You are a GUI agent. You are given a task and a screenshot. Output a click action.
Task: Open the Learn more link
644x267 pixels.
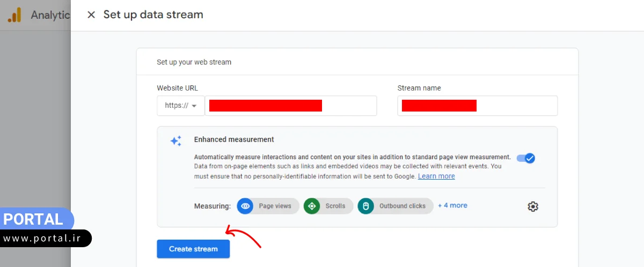click(436, 176)
